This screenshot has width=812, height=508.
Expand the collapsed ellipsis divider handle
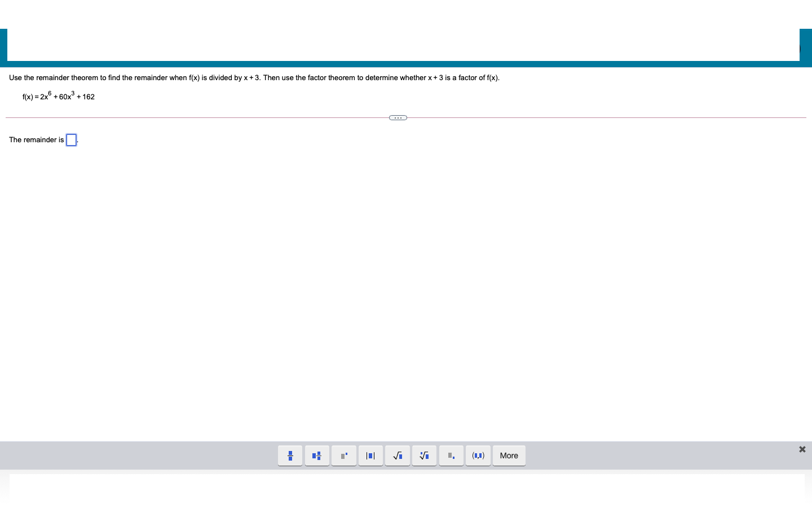[398, 117]
